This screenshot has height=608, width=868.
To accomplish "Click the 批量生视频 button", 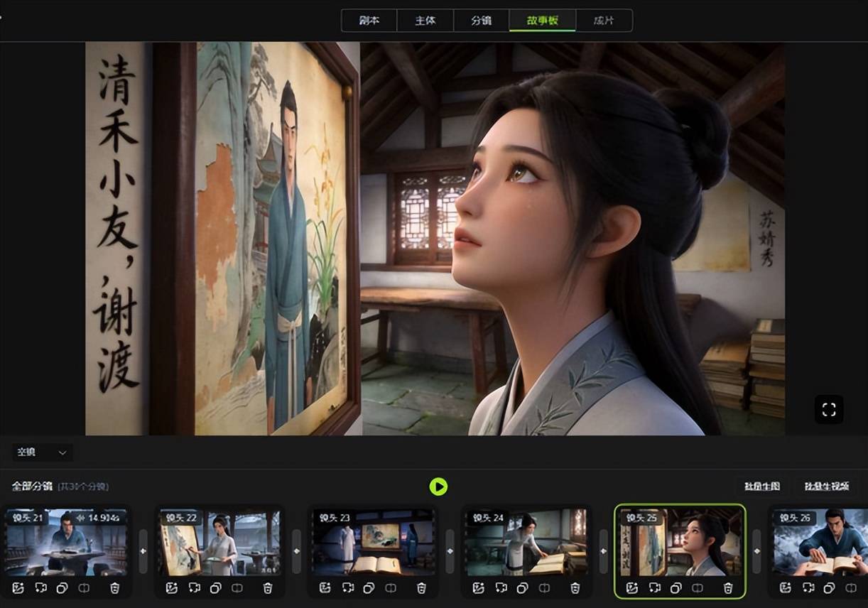I will pyautogui.click(x=827, y=487).
